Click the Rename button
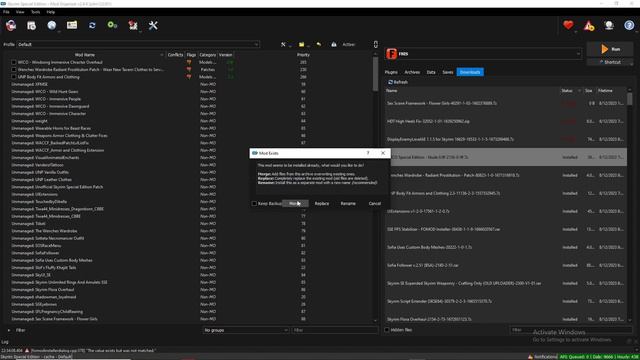The height and width of the screenshot is (360, 640). 348,204
